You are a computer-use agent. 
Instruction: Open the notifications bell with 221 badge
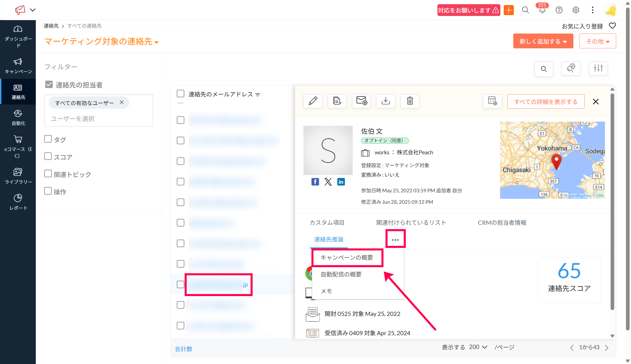542,10
